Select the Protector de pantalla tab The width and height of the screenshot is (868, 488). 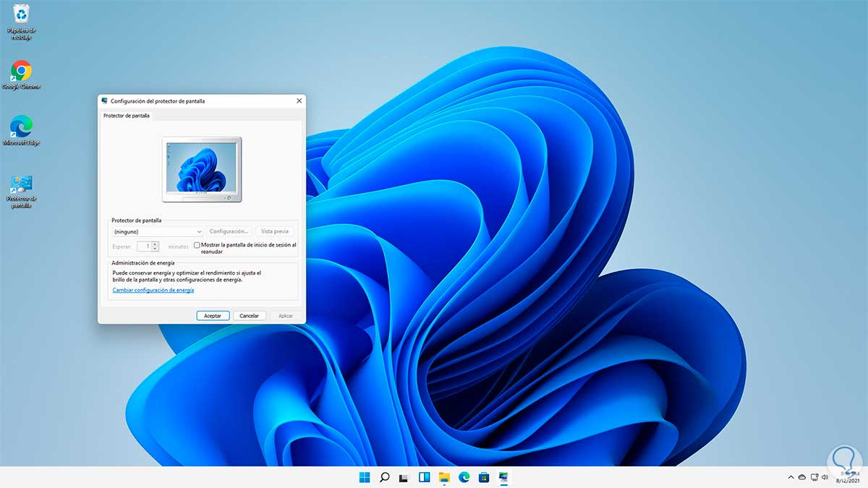[x=127, y=116]
